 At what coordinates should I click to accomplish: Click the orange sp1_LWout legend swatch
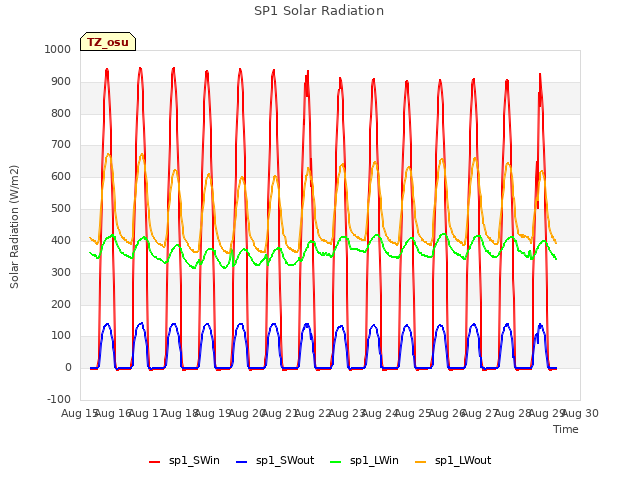pos(420,462)
